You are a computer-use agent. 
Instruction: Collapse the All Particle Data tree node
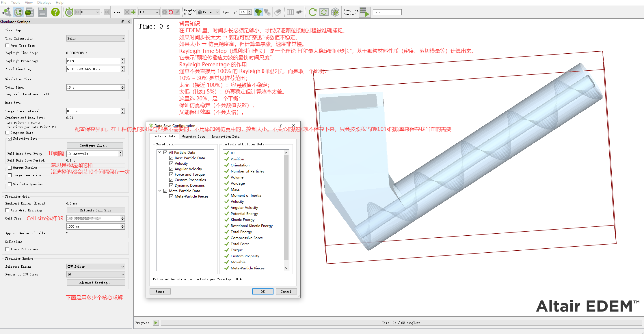point(160,152)
